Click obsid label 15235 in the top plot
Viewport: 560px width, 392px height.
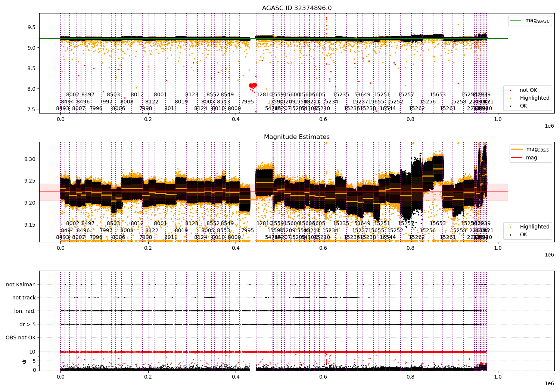click(x=341, y=95)
